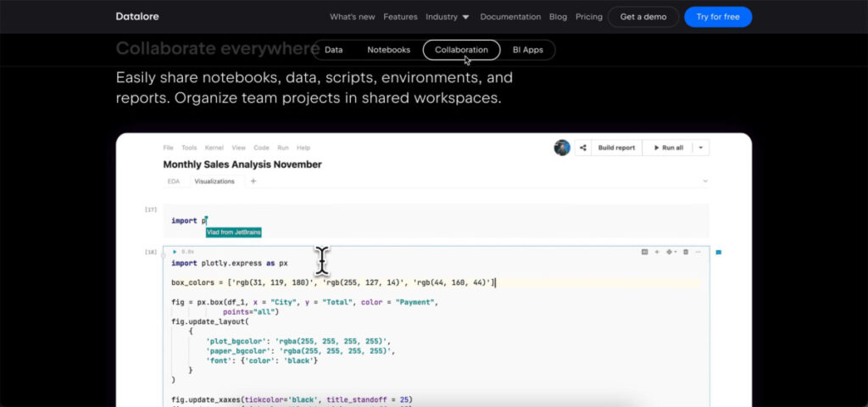Open cell move options icon
This screenshot has height=407, width=868.
[x=670, y=252]
